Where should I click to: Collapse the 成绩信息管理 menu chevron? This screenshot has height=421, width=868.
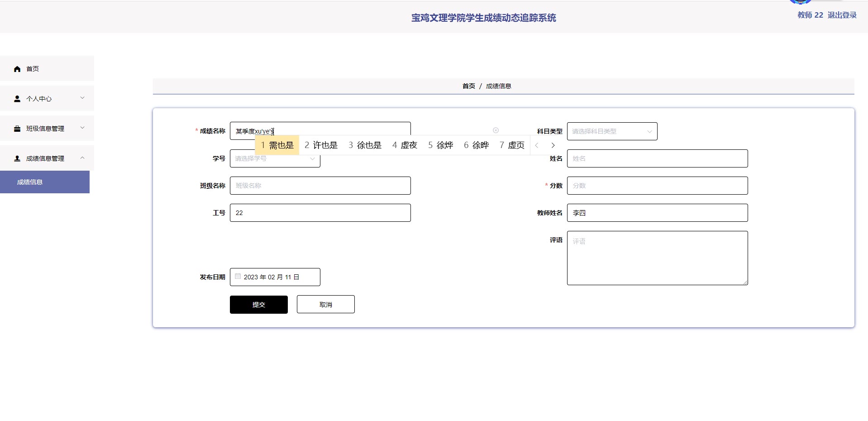pos(82,158)
